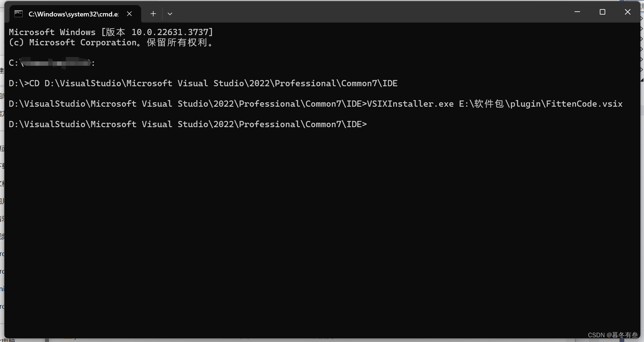The image size is (644, 342).
Task: Click the Microsoft Windows version line
Action: pos(111,32)
